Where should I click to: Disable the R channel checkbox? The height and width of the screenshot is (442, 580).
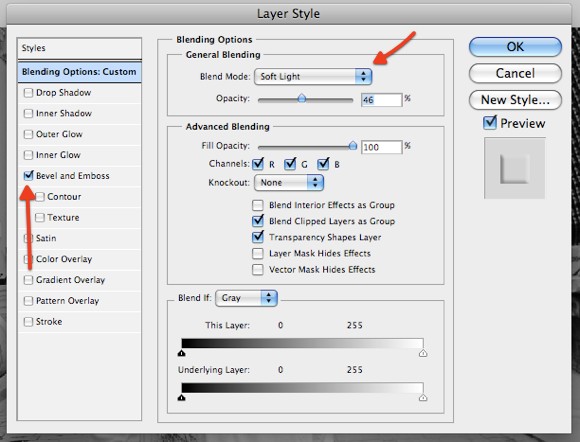258,164
